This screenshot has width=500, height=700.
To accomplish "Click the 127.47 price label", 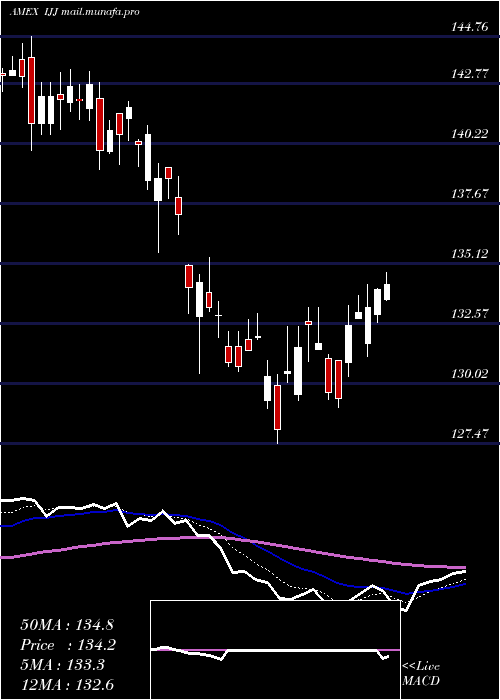I will 470,433.
